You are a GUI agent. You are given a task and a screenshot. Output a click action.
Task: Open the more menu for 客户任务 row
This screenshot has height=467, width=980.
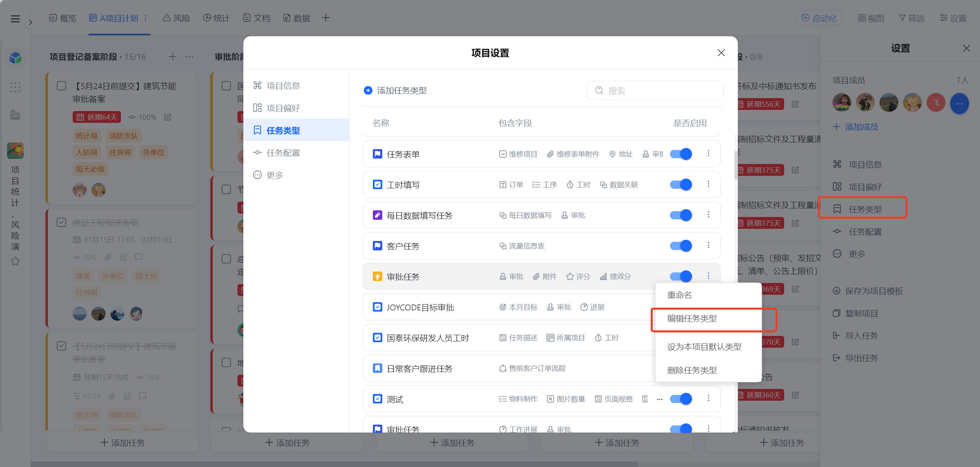[708, 245]
